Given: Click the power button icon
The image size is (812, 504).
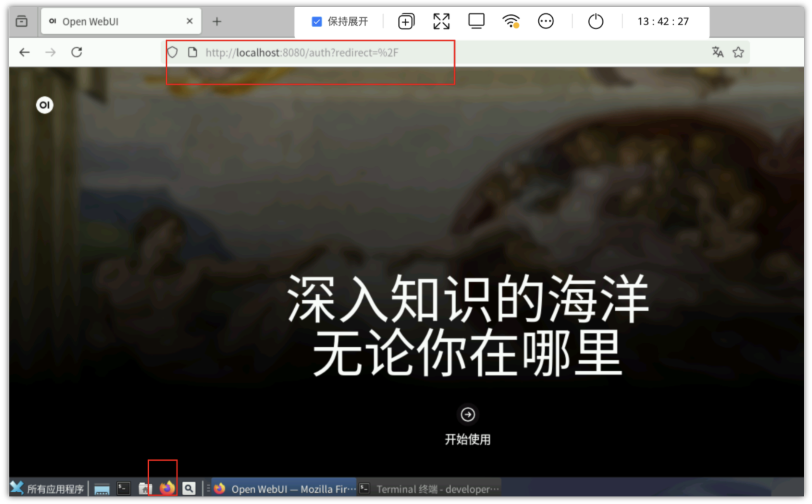Looking at the screenshot, I should 595,22.
